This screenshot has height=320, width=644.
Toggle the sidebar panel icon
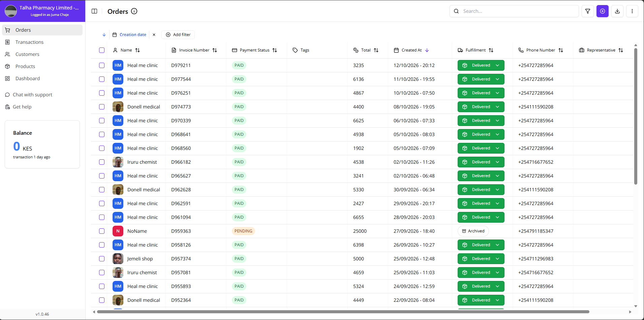click(94, 11)
